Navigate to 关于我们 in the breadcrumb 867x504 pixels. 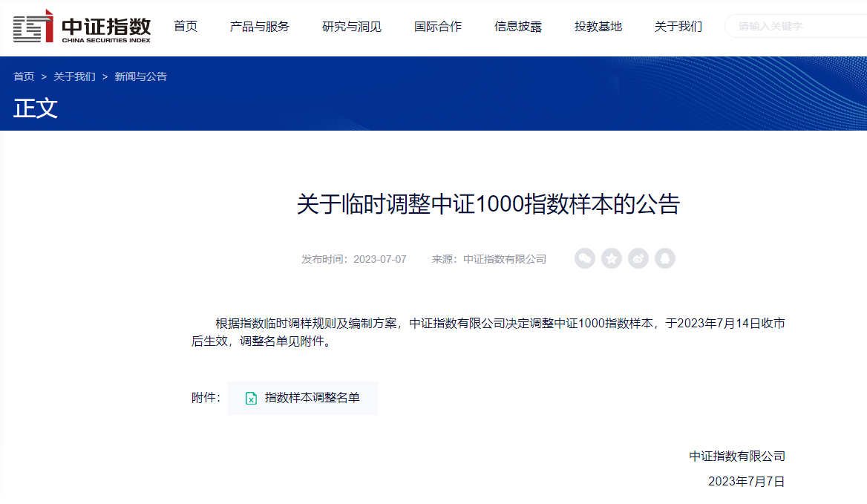click(74, 76)
